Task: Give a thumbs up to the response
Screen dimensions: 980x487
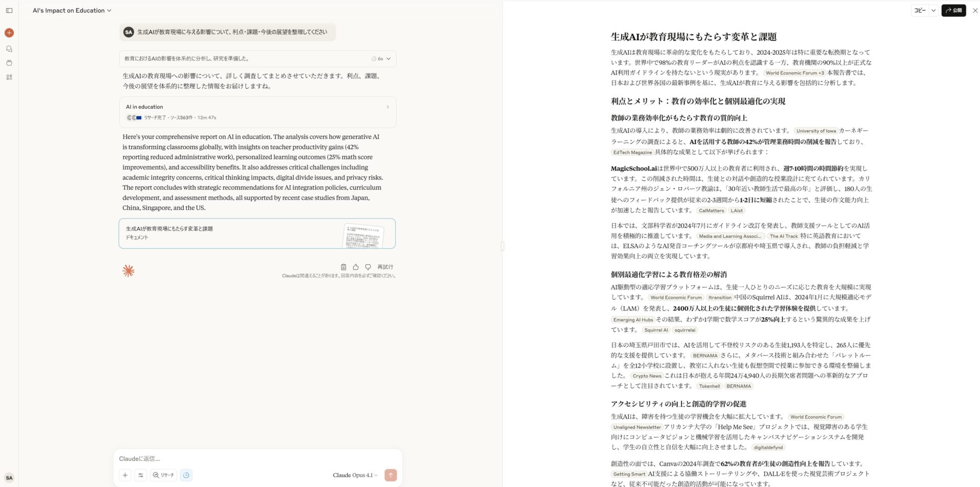Action: (x=356, y=266)
